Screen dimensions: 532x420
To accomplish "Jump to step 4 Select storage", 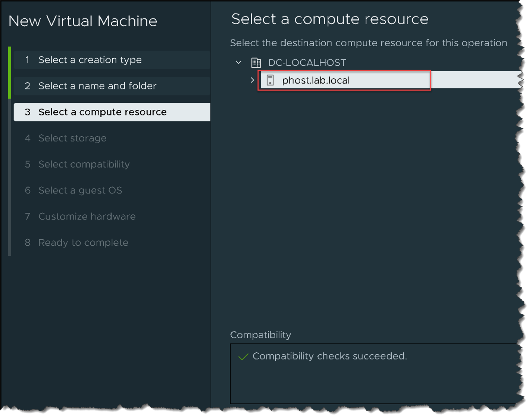I will pyautogui.click(x=72, y=138).
